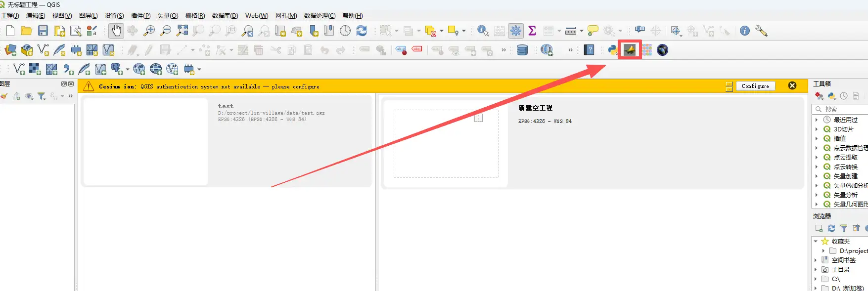868x291 pixels.
Task: Open the 插件(P) menu
Action: 140,16
